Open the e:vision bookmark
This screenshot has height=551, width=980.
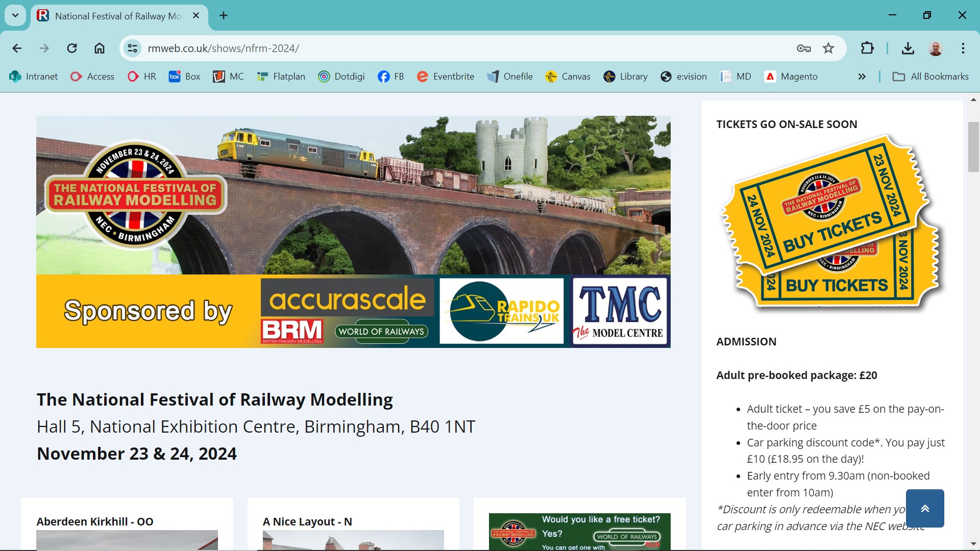[x=683, y=77]
